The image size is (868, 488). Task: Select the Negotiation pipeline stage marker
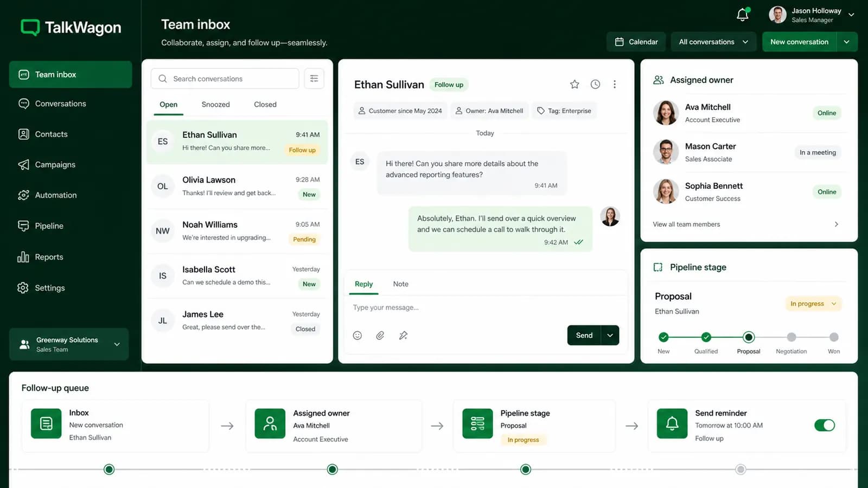[x=792, y=337]
